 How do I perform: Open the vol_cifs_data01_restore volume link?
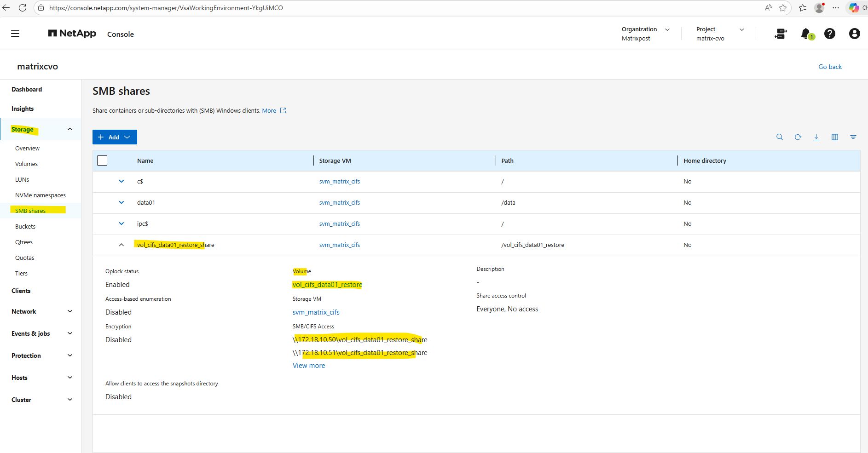pos(327,285)
